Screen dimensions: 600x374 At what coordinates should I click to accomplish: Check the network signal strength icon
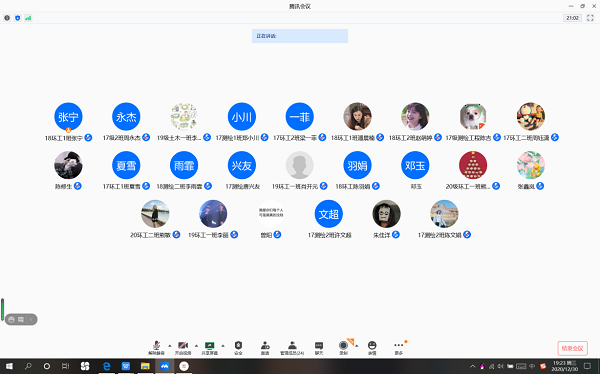point(28,18)
